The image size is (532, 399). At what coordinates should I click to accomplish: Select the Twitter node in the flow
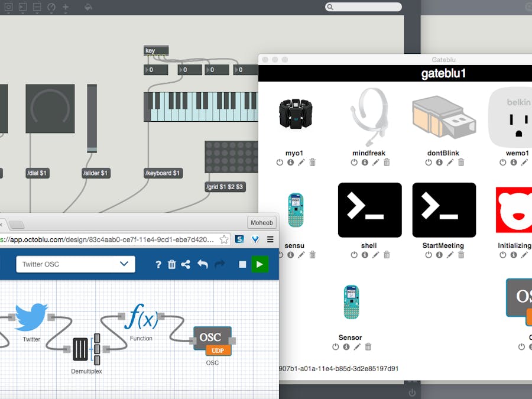[x=31, y=317]
